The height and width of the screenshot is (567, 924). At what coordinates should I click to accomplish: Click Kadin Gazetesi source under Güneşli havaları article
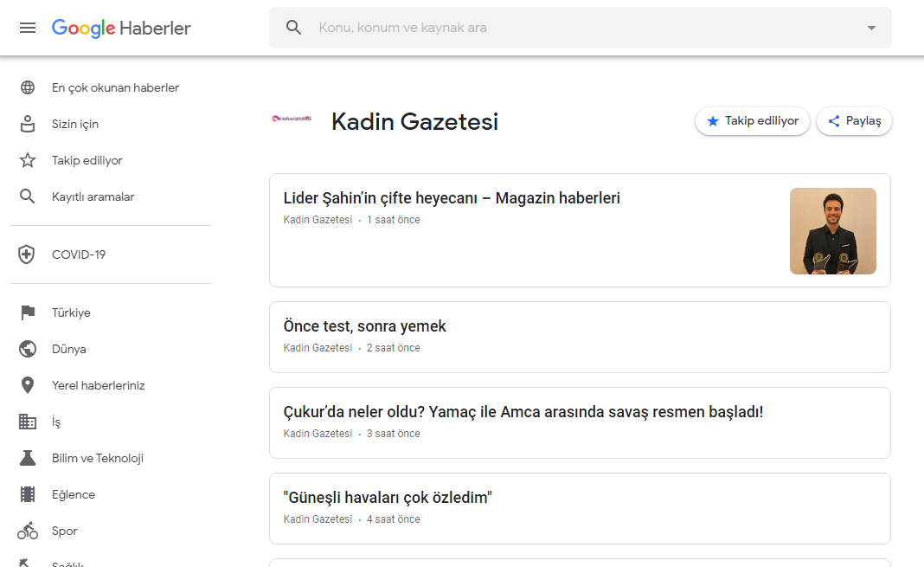point(318,519)
